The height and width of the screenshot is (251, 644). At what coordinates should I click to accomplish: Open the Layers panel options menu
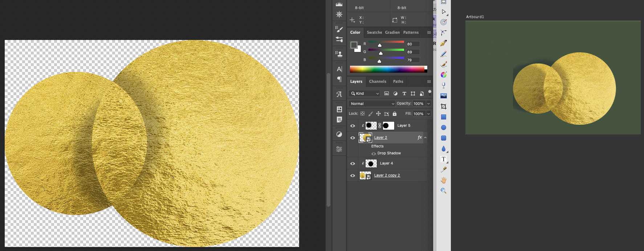pyautogui.click(x=429, y=81)
